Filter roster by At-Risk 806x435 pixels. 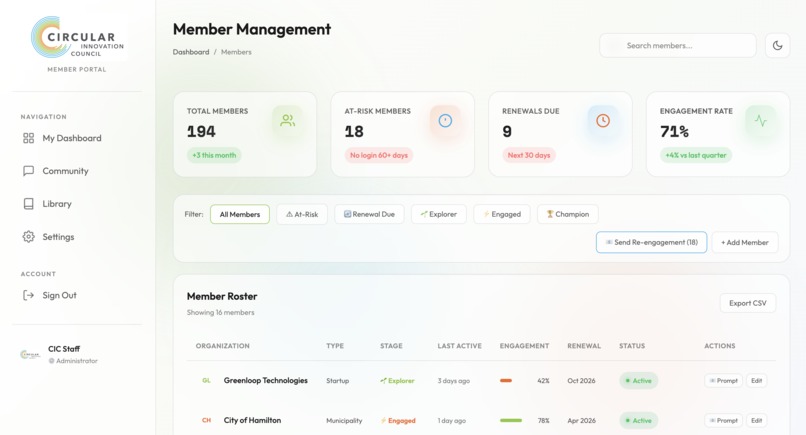302,214
